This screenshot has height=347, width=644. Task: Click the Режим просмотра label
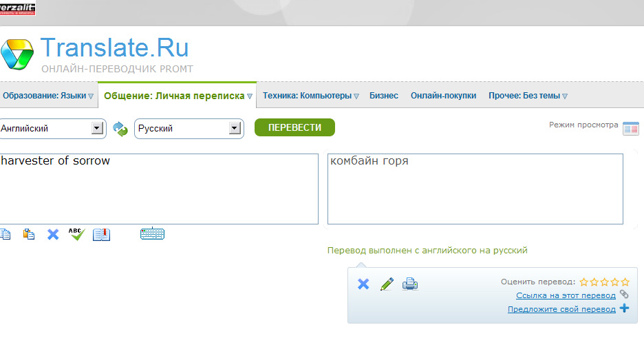(x=583, y=125)
